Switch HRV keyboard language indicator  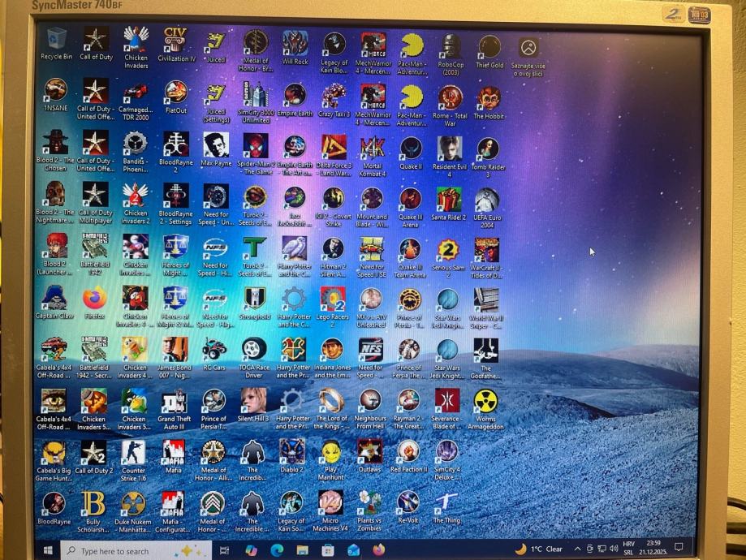point(628,548)
